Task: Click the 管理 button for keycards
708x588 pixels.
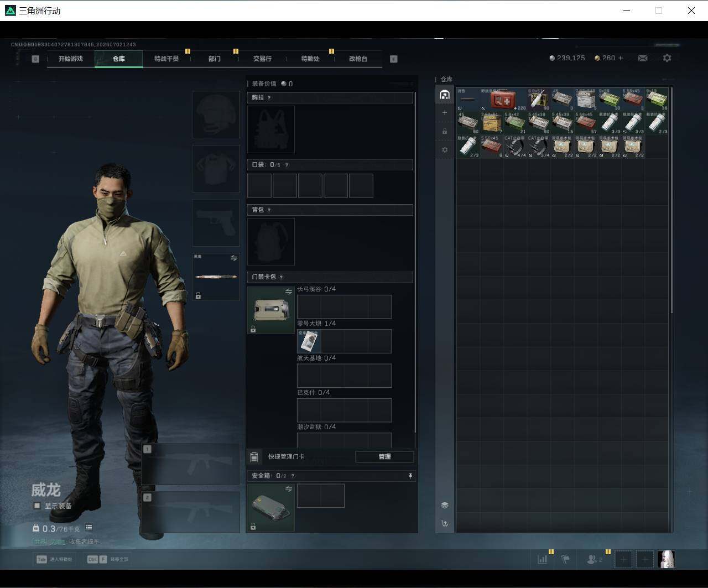Action: [x=384, y=456]
